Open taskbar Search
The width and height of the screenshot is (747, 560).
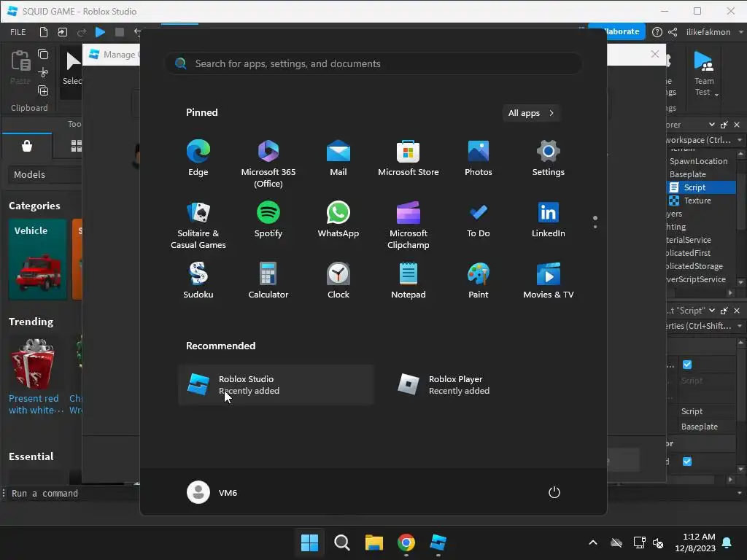[x=341, y=542]
